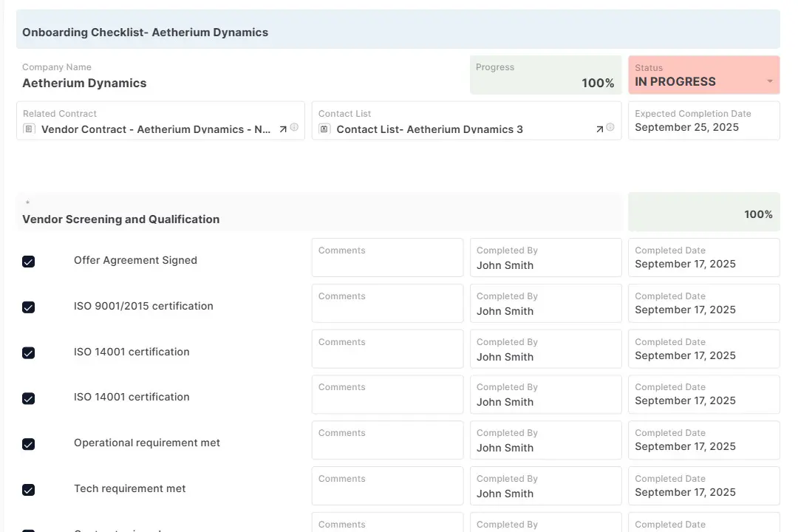Click the document icon beside Vendor Contract
Viewport: 798px width, 532px height.
[x=28, y=128]
